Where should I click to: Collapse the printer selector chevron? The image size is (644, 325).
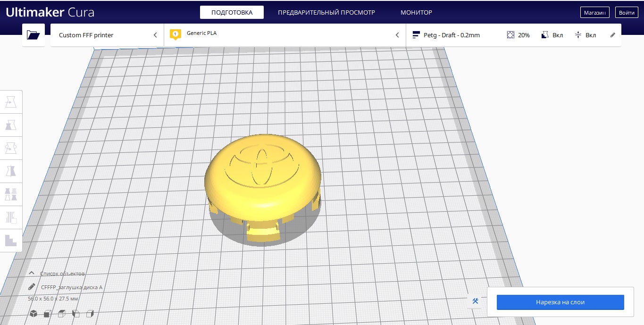tap(155, 35)
